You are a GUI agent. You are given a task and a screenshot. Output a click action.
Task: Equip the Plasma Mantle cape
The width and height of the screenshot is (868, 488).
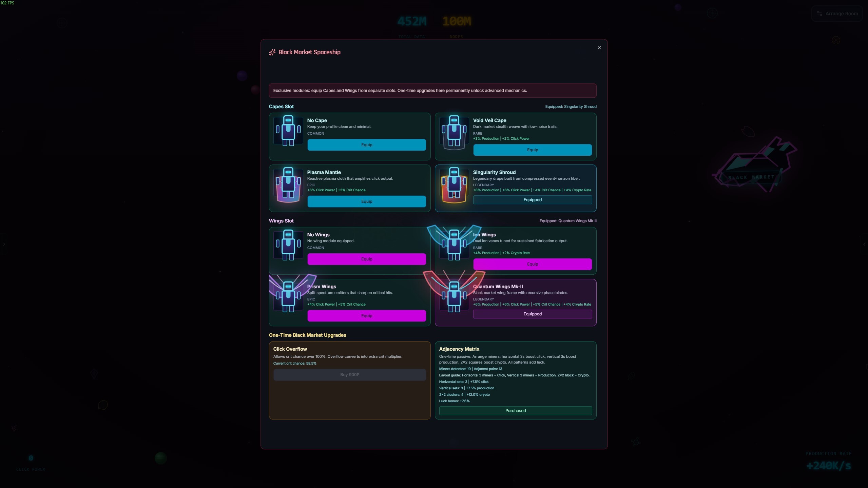click(x=367, y=201)
